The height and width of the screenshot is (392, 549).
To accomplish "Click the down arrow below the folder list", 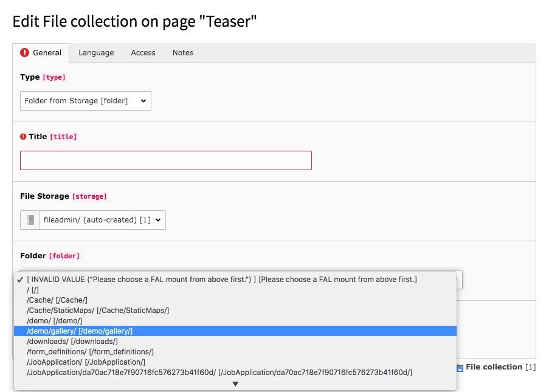I will pos(235,383).
